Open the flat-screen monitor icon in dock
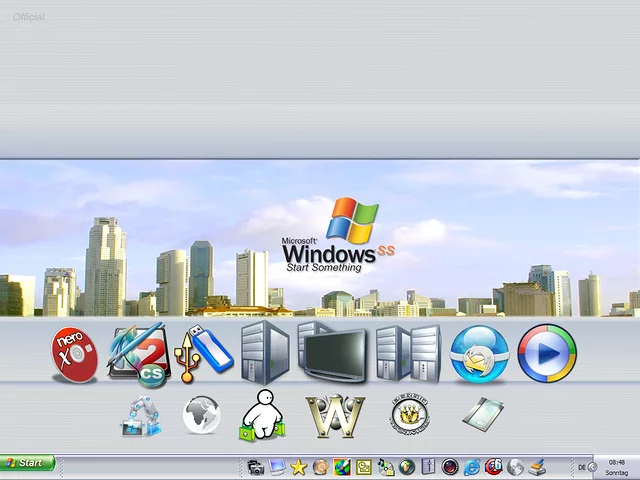This screenshot has height=480, width=640. coord(333,355)
